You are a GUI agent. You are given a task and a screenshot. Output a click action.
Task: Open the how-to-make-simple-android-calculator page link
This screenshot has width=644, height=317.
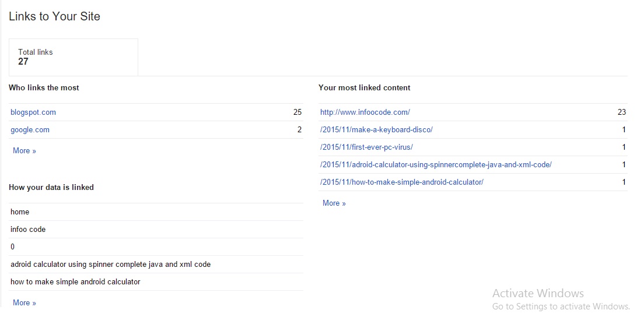click(x=401, y=182)
